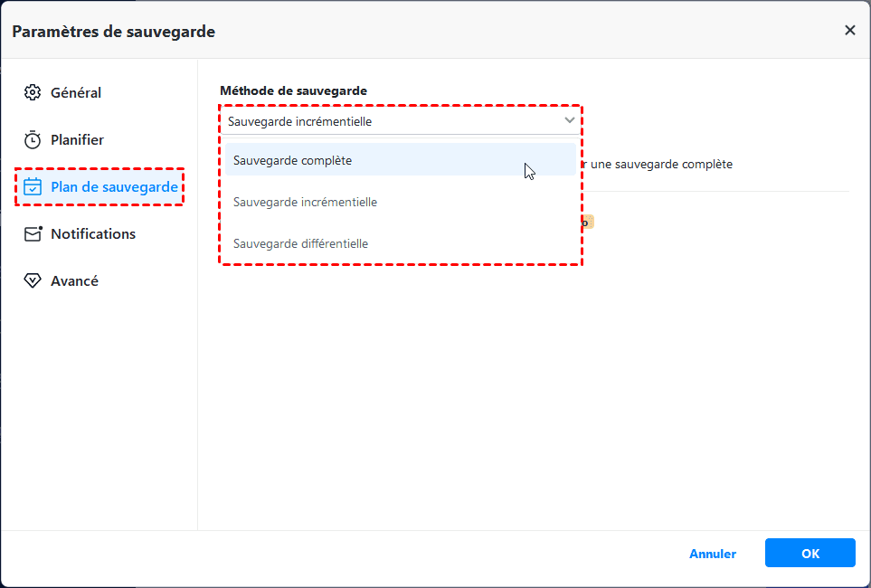Choose Sauvegarde complète from the list
Viewport: 871px width, 588px height.
coord(292,160)
